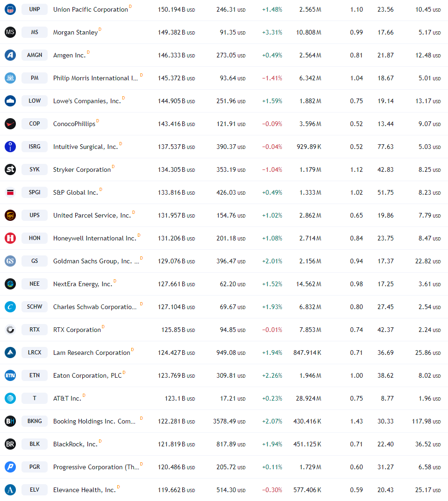Click the UPS shield logo icon
Image resolution: width=448 pixels, height=501 pixels.
pyautogui.click(x=10, y=215)
